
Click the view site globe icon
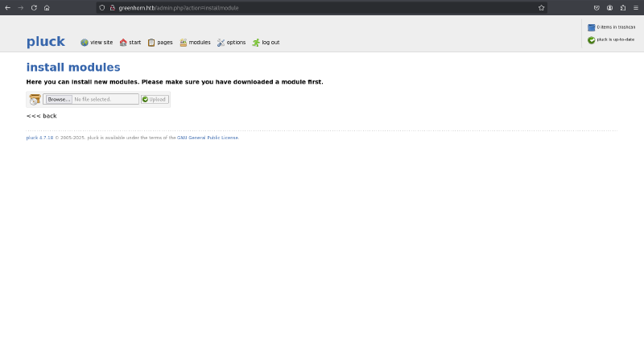[x=85, y=43]
